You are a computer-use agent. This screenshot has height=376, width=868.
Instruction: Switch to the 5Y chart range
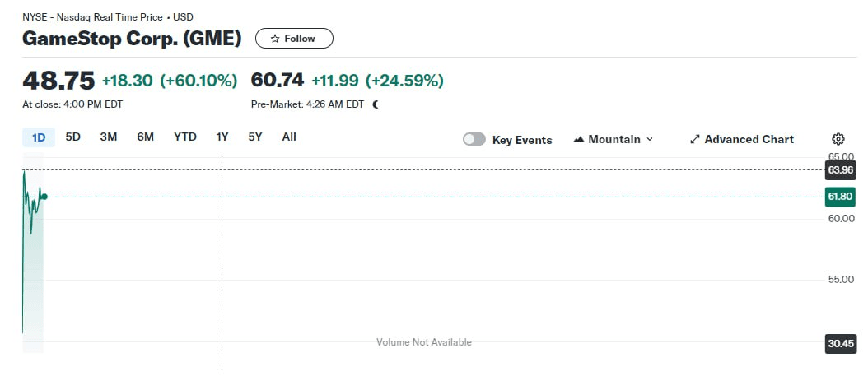[x=255, y=137]
